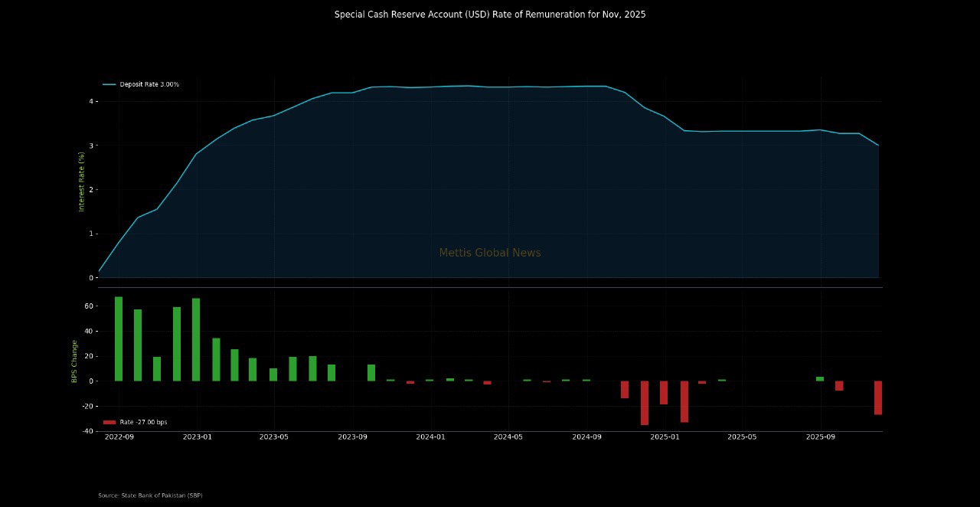
Task: Click the chart title about Special Cash Reserve
Action: [490, 15]
